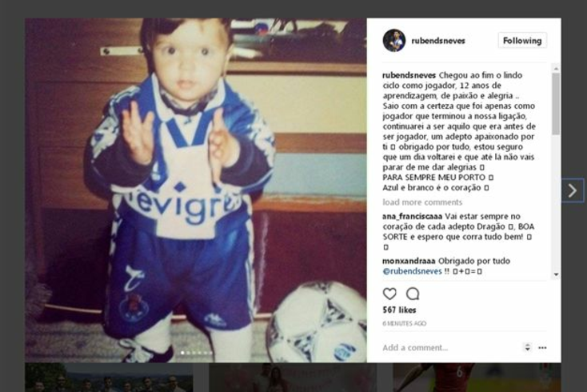
Task: Open monxandraaa commenter profile
Action: tap(409, 261)
